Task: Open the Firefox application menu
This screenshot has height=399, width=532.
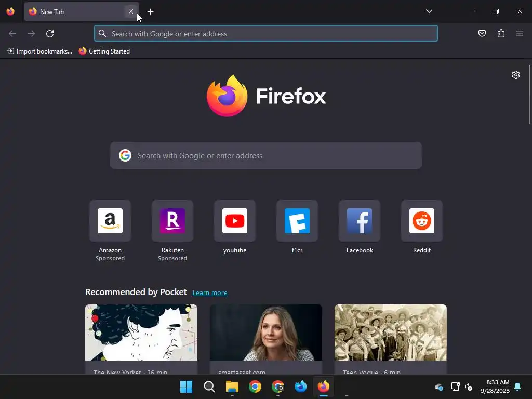Action: (x=520, y=33)
